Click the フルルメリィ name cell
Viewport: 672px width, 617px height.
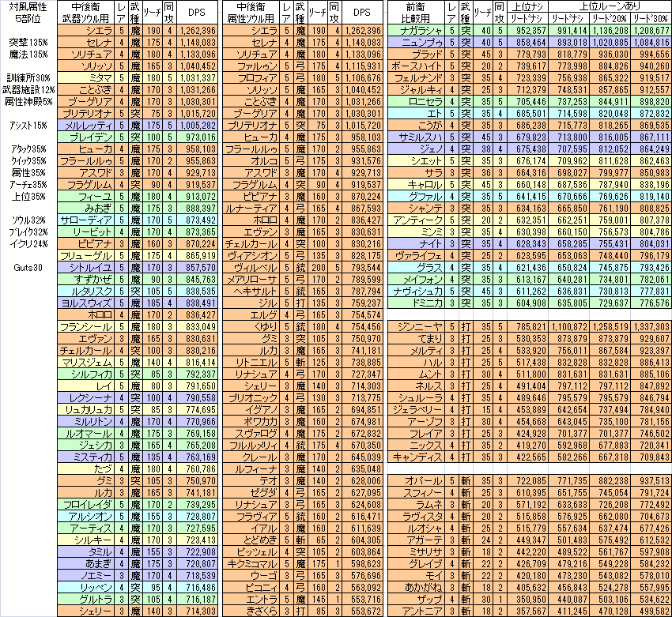coord(251,446)
